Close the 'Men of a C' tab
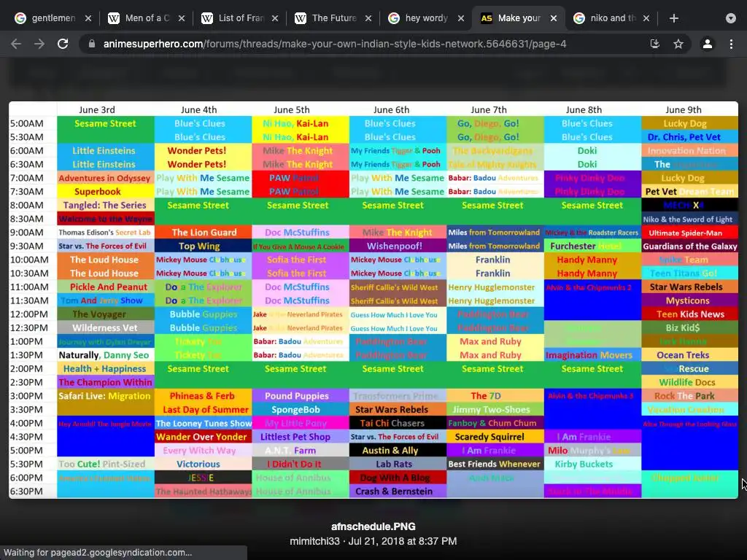 click(182, 18)
